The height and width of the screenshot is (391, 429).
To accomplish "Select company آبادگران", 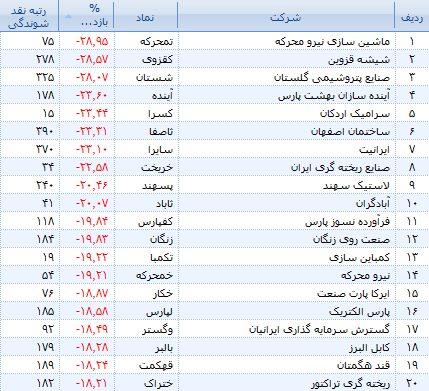I will click(x=373, y=203).
